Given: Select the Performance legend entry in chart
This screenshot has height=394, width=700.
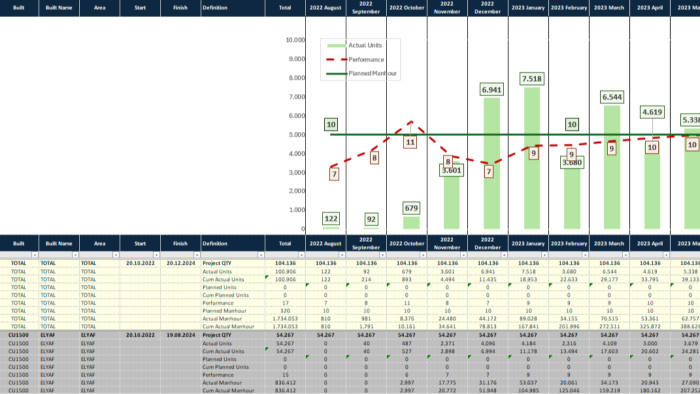Looking at the screenshot, I should point(366,59).
